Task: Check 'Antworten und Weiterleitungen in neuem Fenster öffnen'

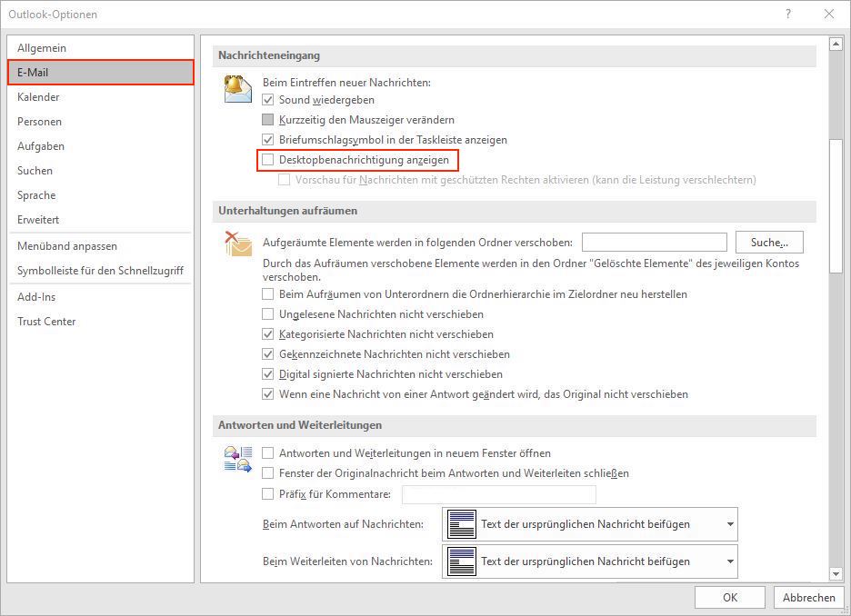Action: 267,453
